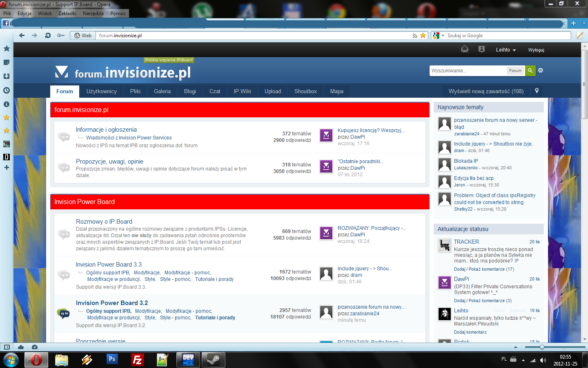Viewport: 588px width, 368px height.
Task: Open the Invision Power Board 3.2 forum link
Action: (x=112, y=303)
